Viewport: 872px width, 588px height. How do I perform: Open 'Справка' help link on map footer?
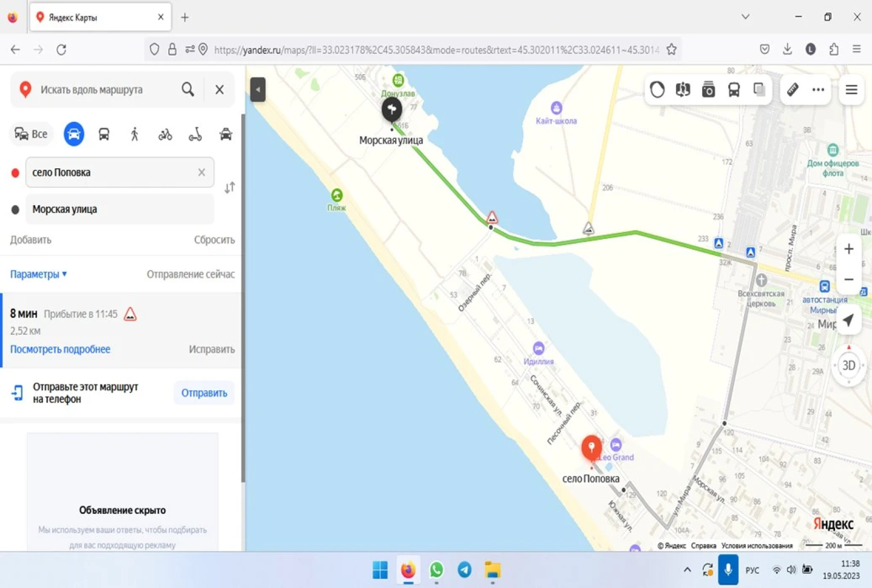[703, 546]
